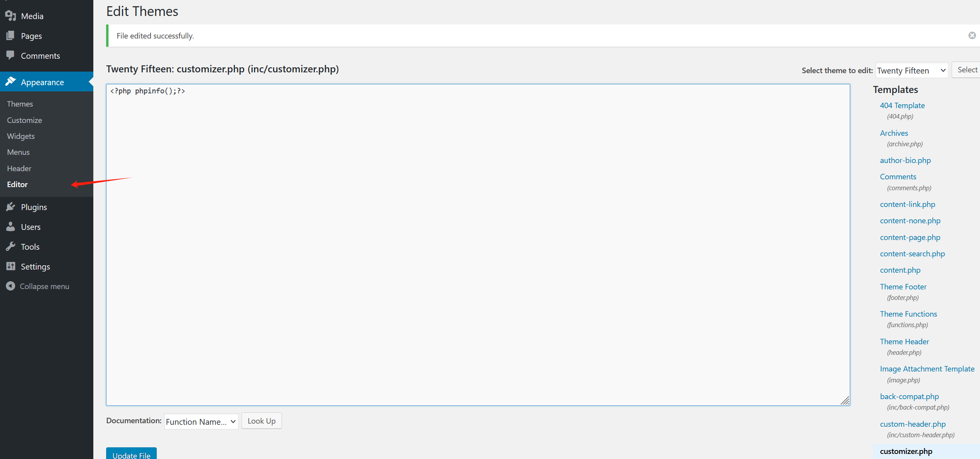This screenshot has height=459, width=980.
Task: Open the Customize submenu item
Action: coord(24,120)
